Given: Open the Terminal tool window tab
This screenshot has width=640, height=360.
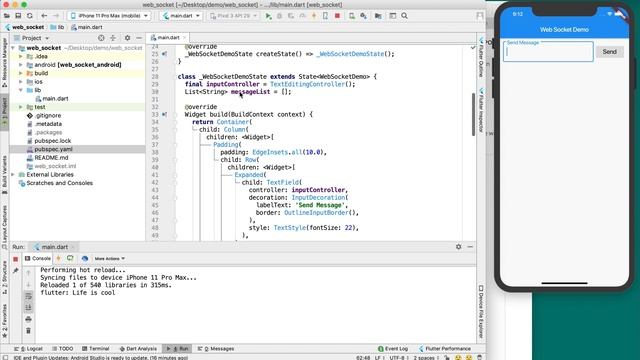Looking at the screenshot, I should (96, 349).
